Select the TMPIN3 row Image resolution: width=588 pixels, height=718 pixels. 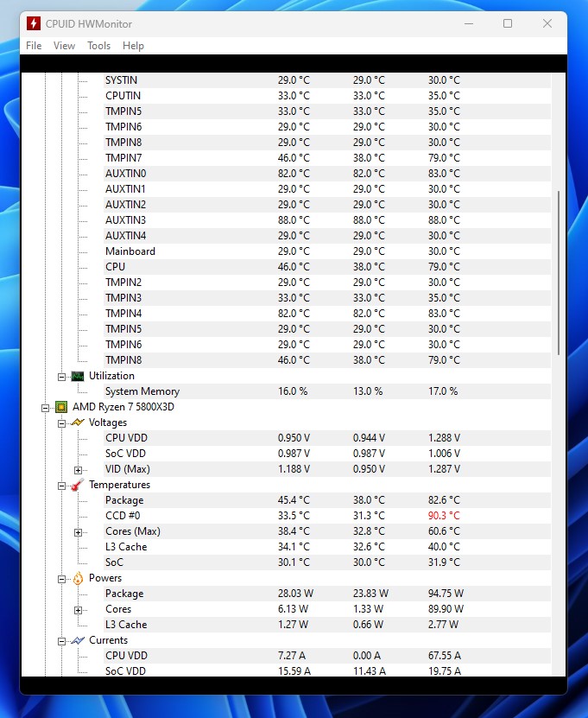tap(327, 298)
